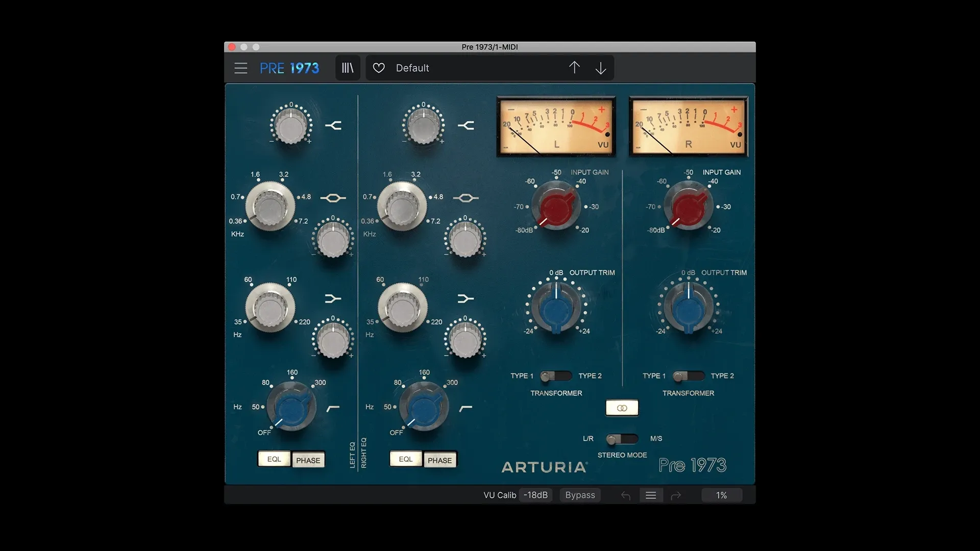Click the right Input Gain red knob
Image resolution: width=980 pixels, height=551 pixels.
688,207
